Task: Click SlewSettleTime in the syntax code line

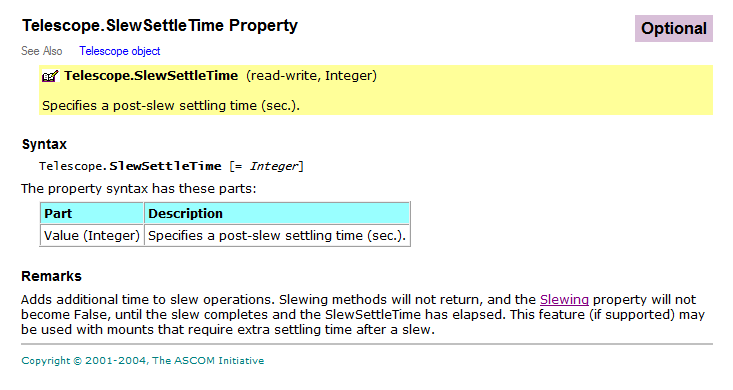Action: pyautogui.click(x=165, y=166)
